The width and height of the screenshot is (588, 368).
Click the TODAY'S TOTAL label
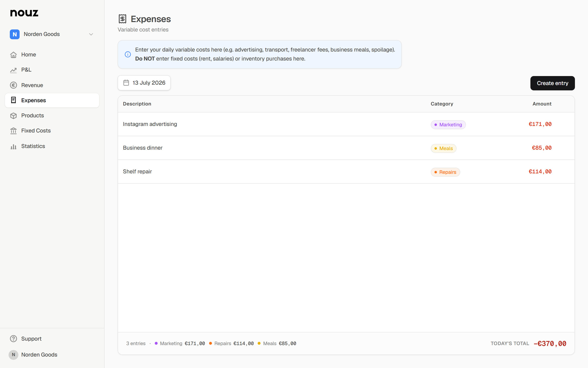tap(510, 343)
